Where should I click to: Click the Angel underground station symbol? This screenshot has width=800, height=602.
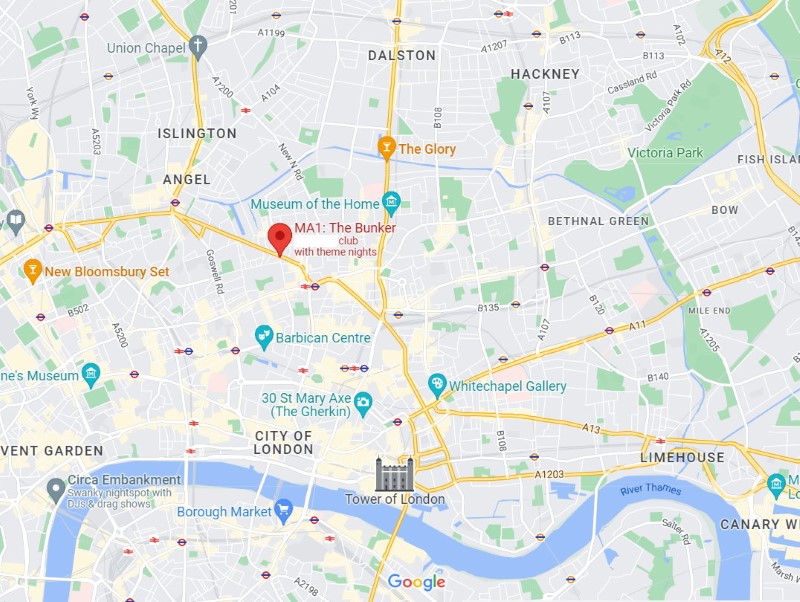click(176, 203)
